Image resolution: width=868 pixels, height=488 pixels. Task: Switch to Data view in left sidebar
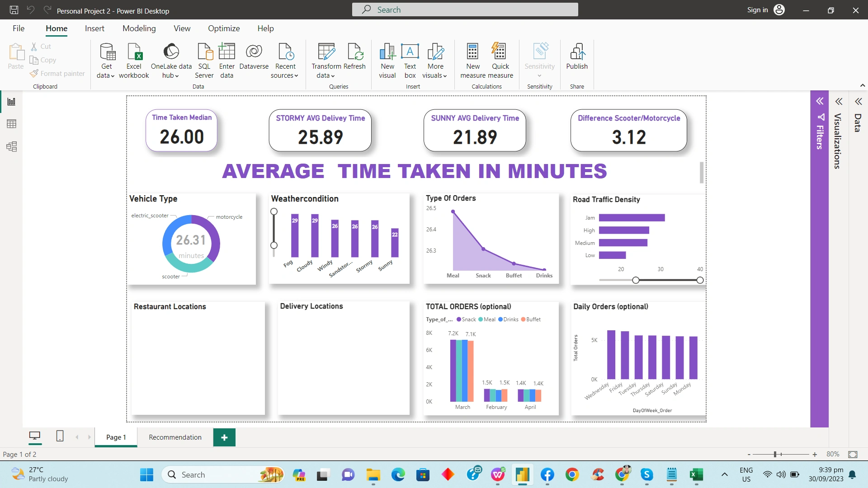tap(11, 124)
